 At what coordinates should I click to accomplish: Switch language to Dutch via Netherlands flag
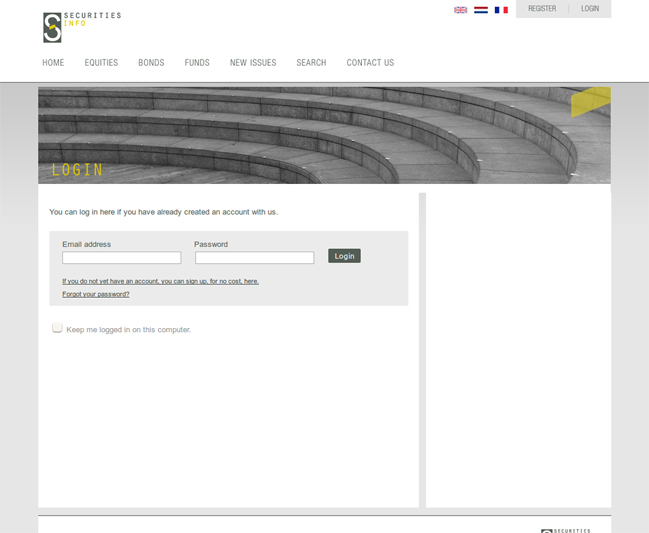click(x=481, y=10)
